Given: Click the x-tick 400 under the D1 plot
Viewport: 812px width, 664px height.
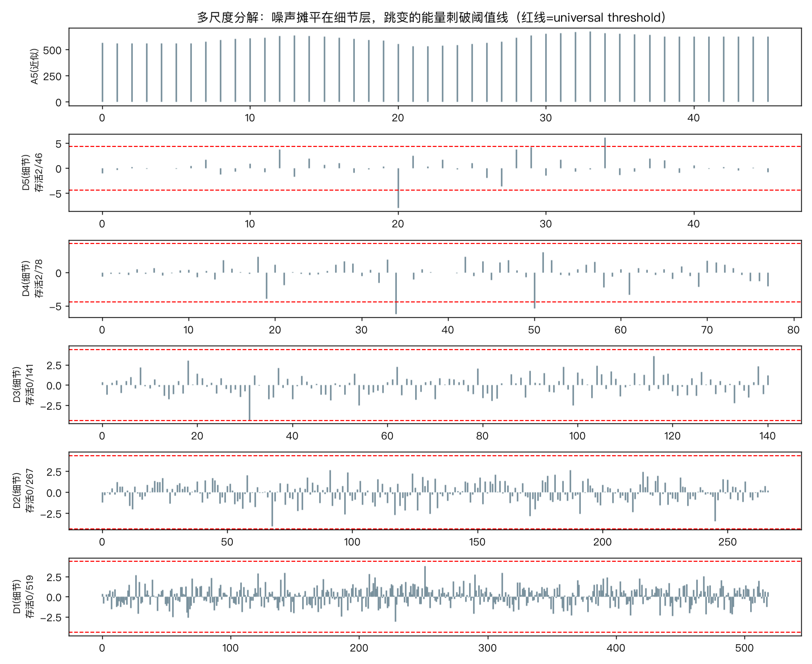Looking at the screenshot, I should [x=616, y=648].
